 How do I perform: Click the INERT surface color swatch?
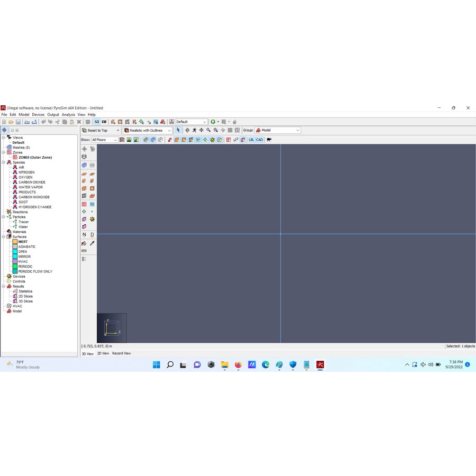point(15,242)
